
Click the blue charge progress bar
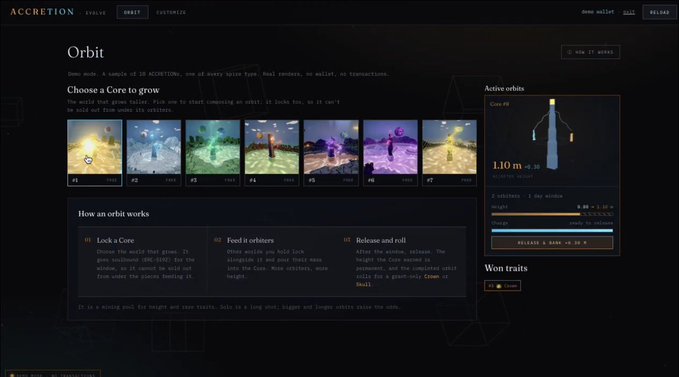pos(552,231)
